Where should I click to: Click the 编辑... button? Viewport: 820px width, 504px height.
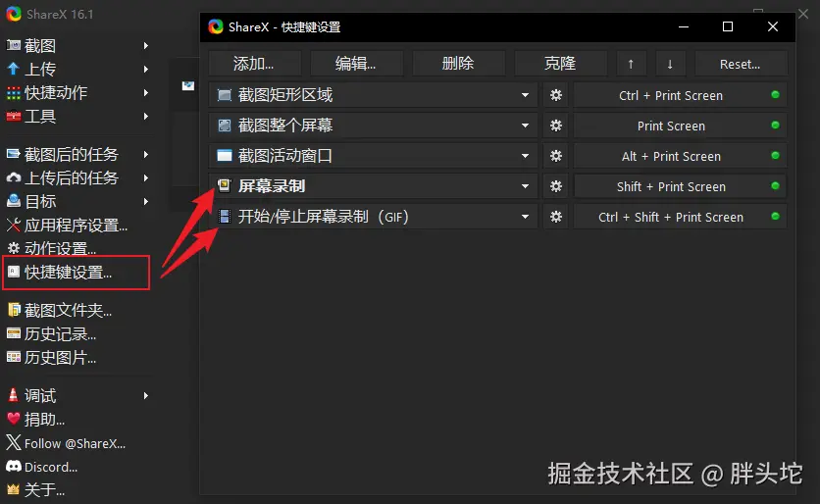356,64
